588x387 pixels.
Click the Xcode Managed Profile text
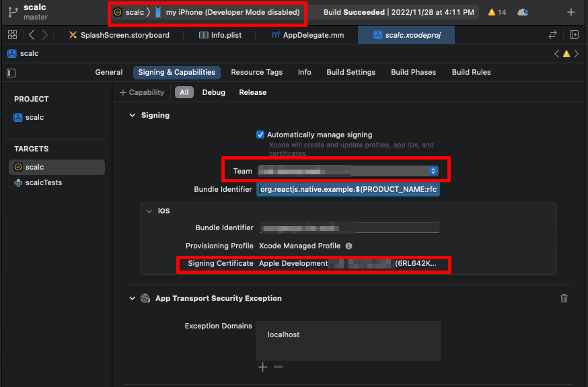click(299, 246)
